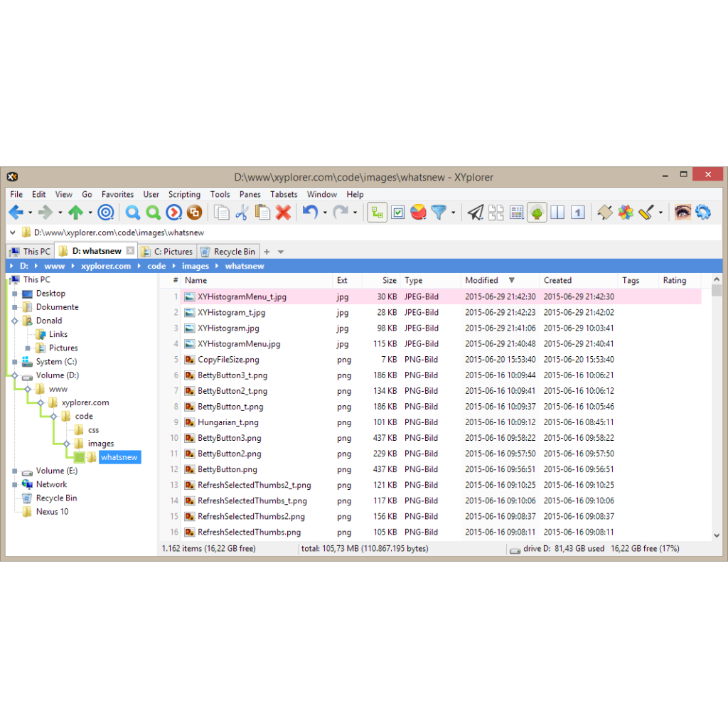The image size is (728, 728).
Task: Toggle the pane number 1 button
Action: tap(577, 213)
